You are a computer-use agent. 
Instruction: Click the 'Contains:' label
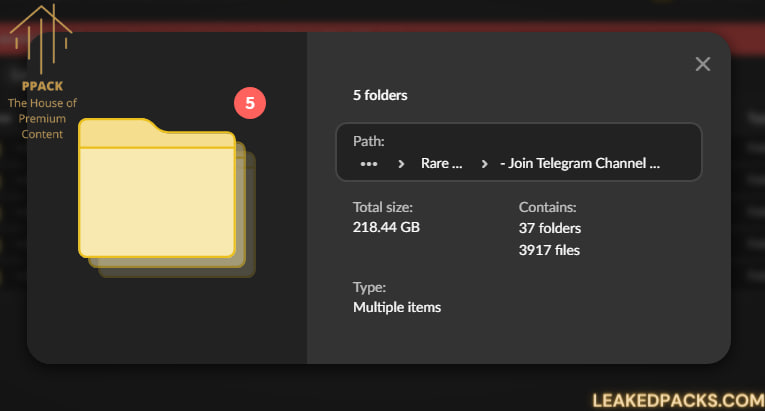tap(548, 207)
